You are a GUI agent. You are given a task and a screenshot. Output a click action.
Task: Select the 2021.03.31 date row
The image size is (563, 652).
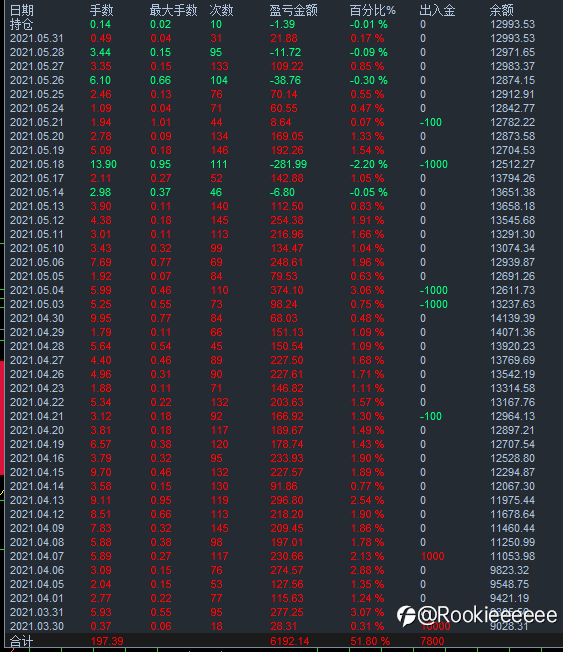37,612
